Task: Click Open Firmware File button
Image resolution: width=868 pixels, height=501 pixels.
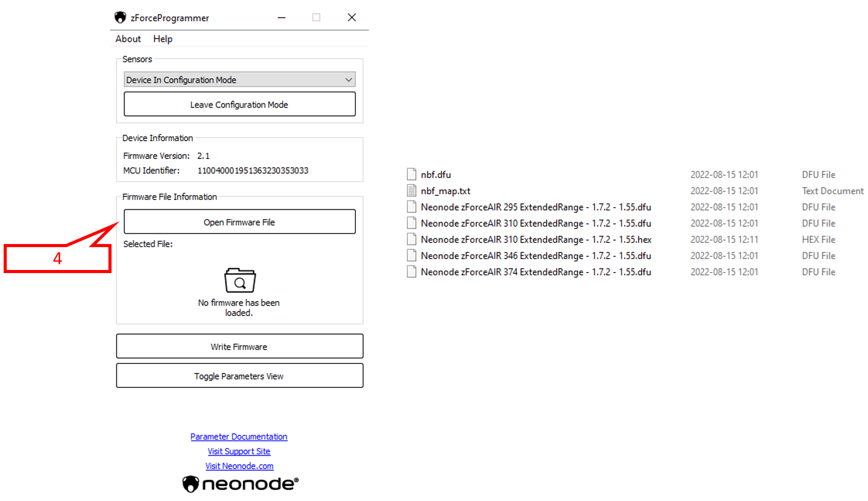Action: click(239, 222)
